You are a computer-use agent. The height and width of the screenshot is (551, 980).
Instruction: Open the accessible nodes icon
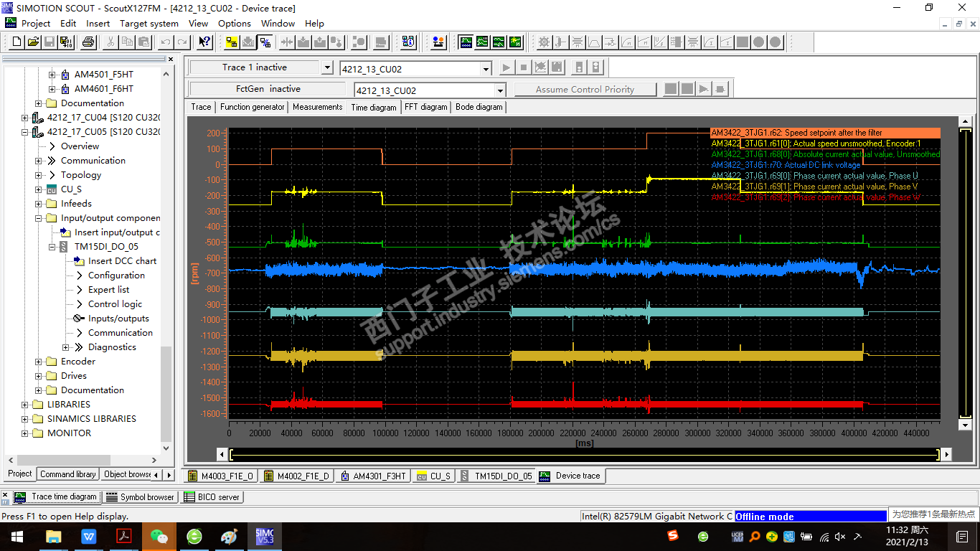pos(408,42)
